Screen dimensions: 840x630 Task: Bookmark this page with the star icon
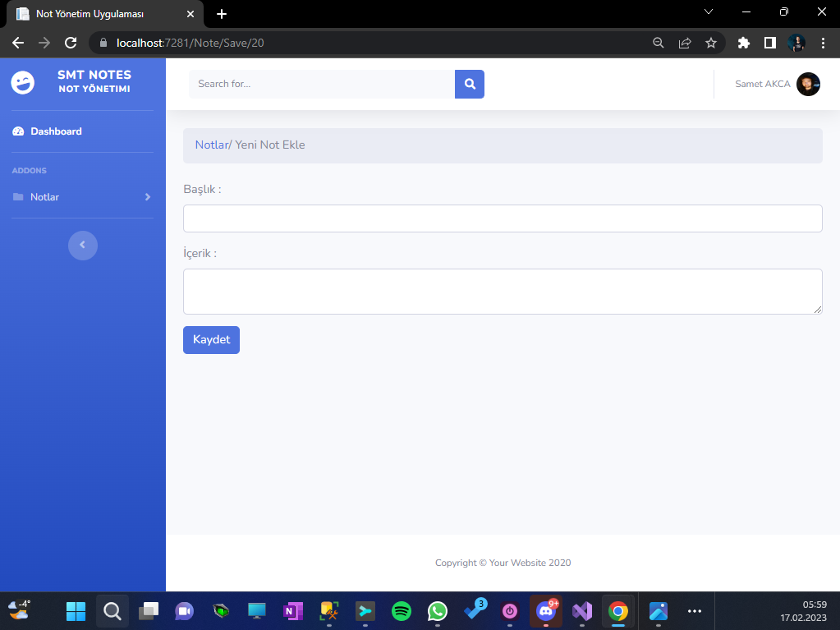[x=711, y=43]
